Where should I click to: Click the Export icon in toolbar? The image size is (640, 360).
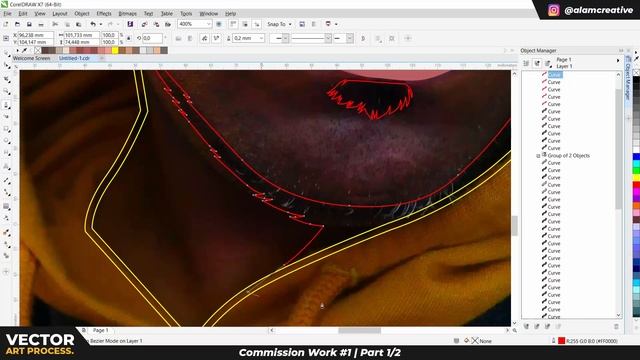click(156, 24)
